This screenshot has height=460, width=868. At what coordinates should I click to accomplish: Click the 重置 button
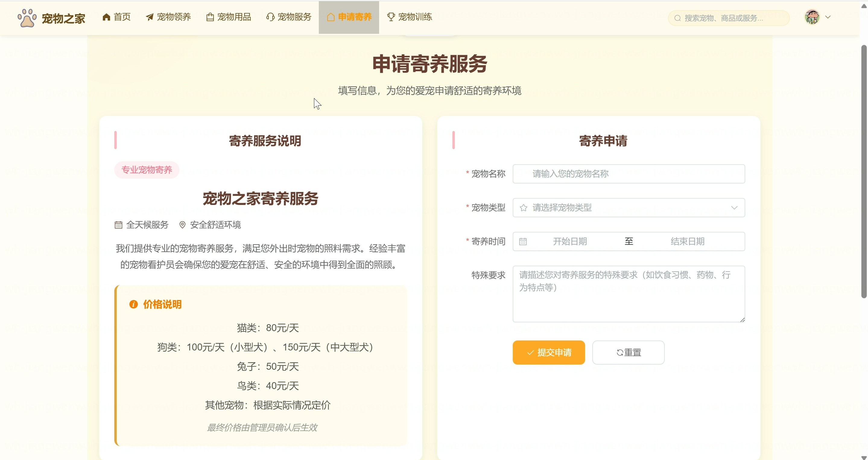(628, 353)
